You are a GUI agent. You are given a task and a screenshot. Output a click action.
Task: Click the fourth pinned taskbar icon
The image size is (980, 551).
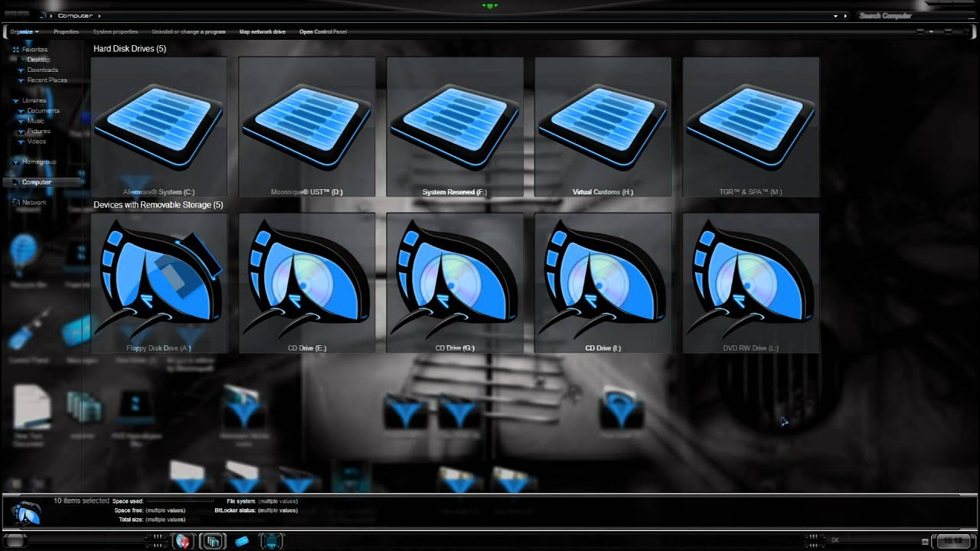tap(271, 541)
